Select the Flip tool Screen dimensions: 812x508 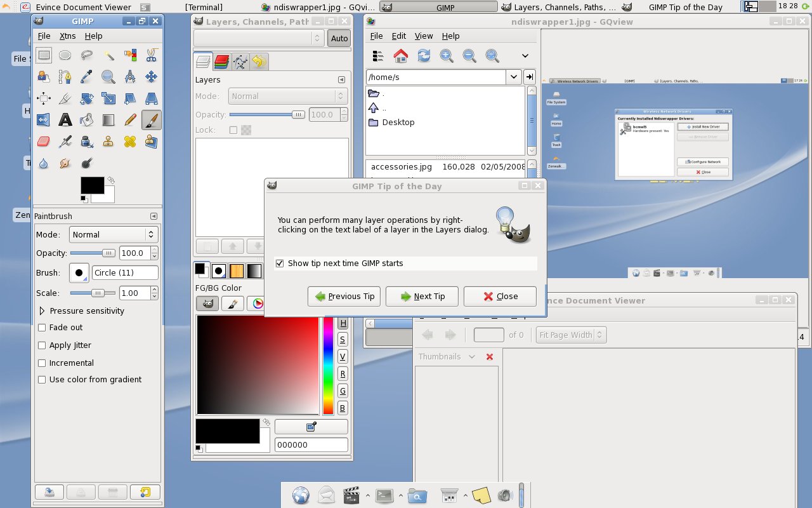[44, 119]
